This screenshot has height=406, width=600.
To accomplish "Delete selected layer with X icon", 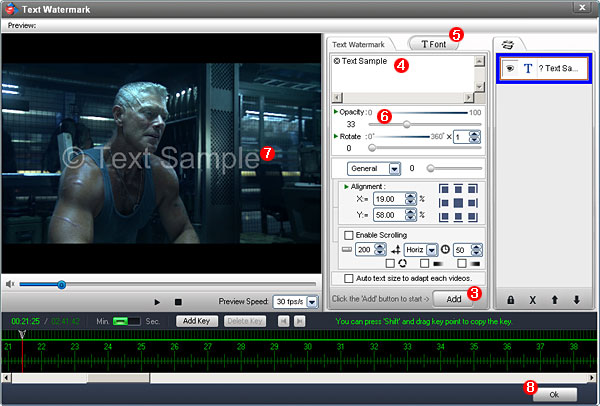I will point(532,300).
